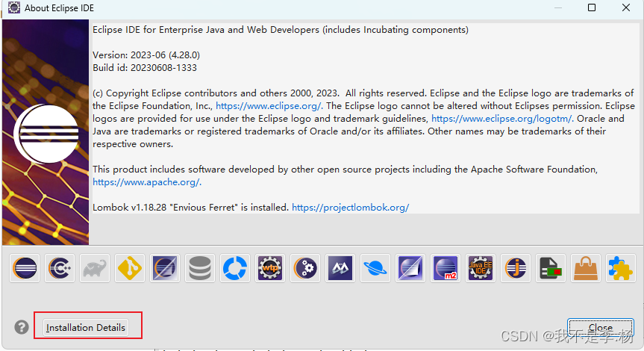Click the gray database cylinder plugin icon

coord(200,268)
